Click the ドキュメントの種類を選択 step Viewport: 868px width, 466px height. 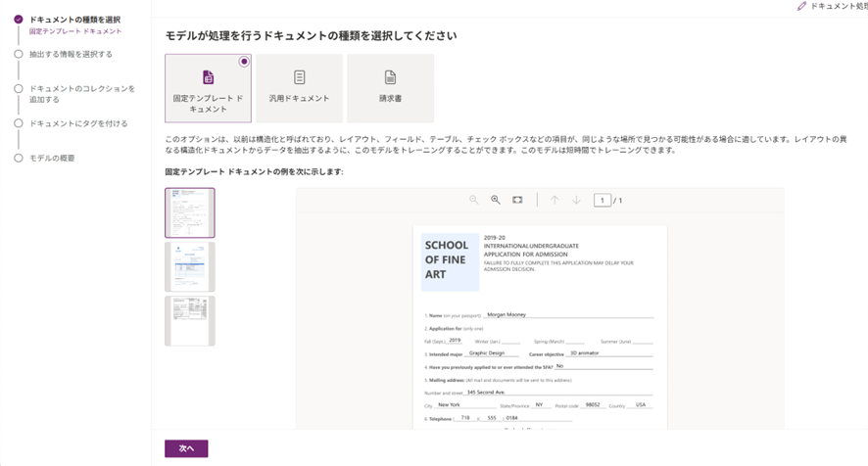[x=74, y=20]
